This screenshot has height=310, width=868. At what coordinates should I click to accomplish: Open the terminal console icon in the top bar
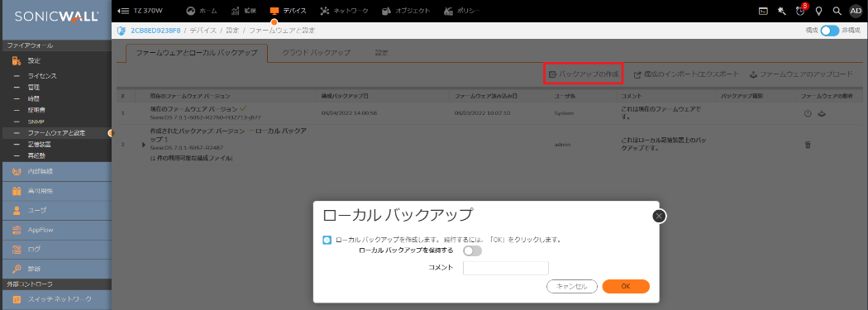(763, 11)
